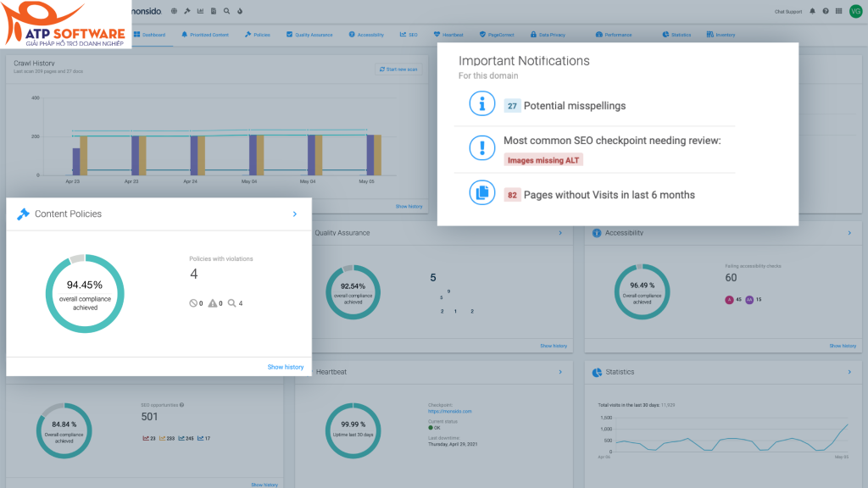This screenshot has height=488, width=868.
Task: Click Show history in Content Policies
Action: click(x=285, y=367)
